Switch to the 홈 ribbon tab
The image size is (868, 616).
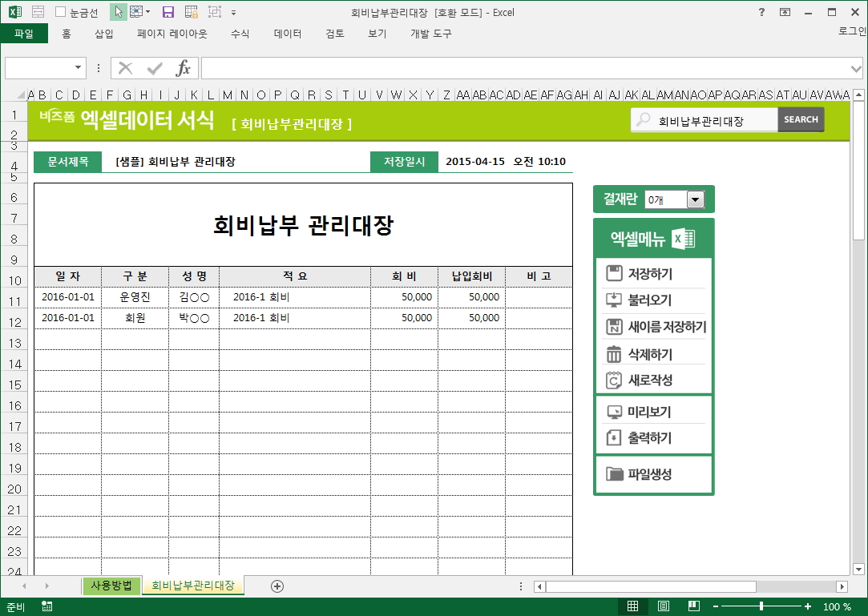click(67, 34)
